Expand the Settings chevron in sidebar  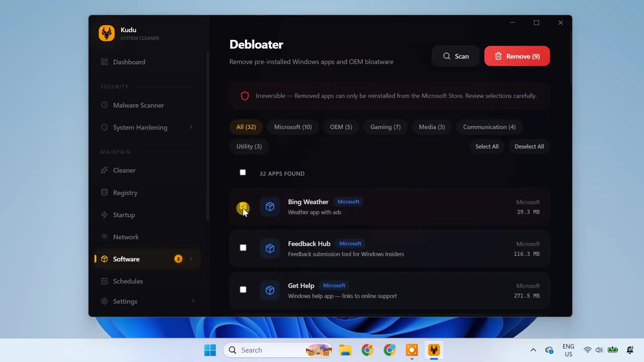pyautogui.click(x=193, y=301)
